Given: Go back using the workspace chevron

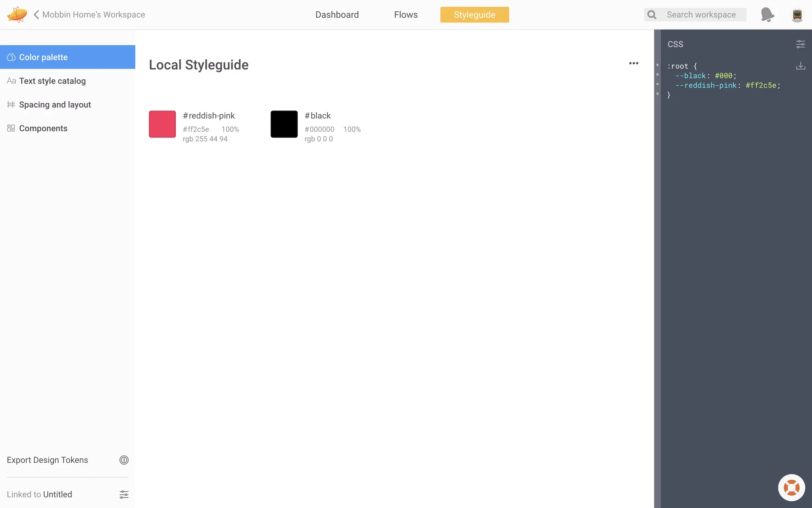Looking at the screenshot, I should [x=36, y=14].
